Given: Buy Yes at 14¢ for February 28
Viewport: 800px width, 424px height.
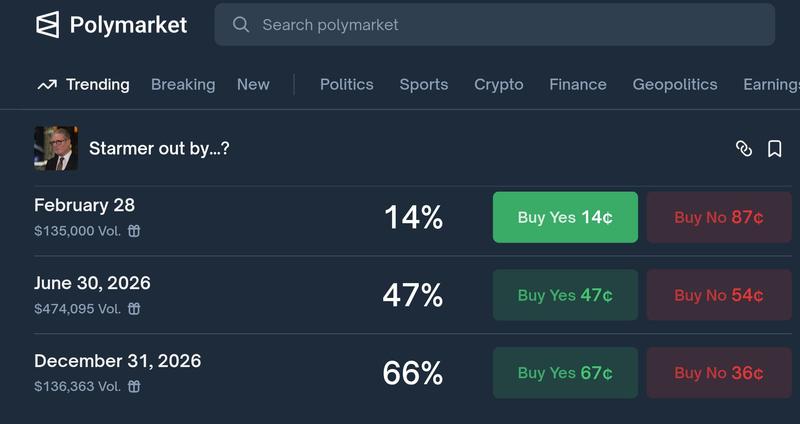Looking at the screenshot, I should [x=565, y=217].
